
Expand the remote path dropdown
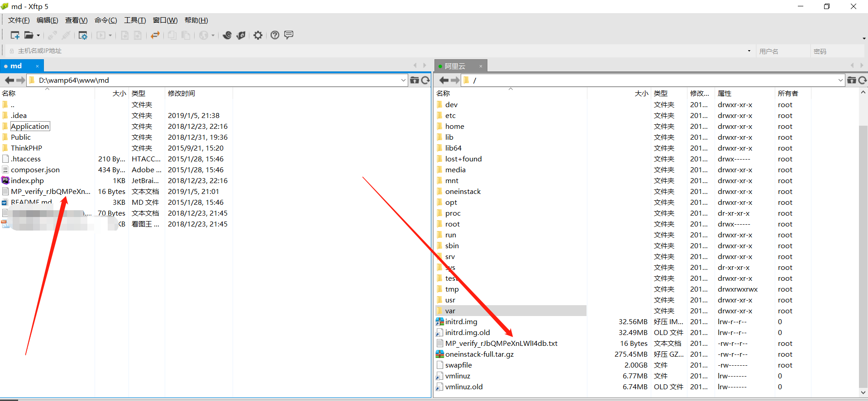(x=840, y=80)
